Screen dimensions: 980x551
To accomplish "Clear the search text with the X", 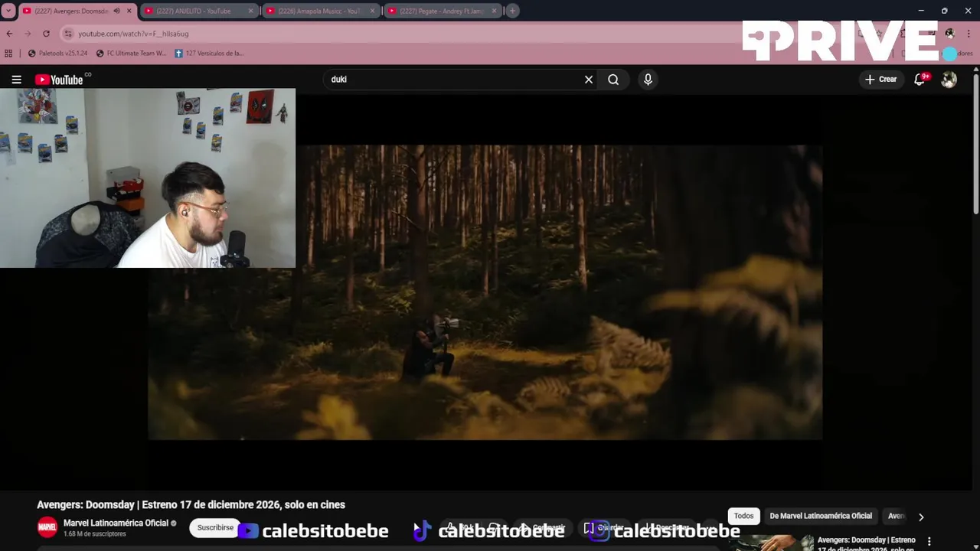I will [589, 80].
